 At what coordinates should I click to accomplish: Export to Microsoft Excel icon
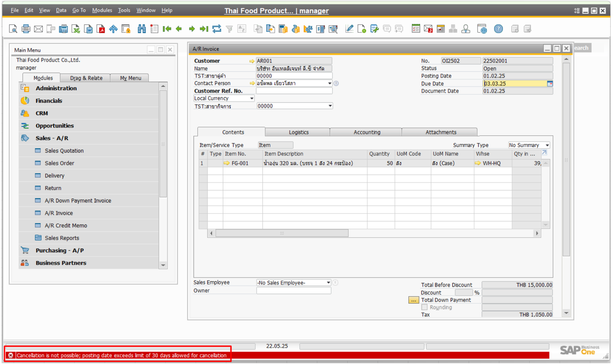coord(76,29)
